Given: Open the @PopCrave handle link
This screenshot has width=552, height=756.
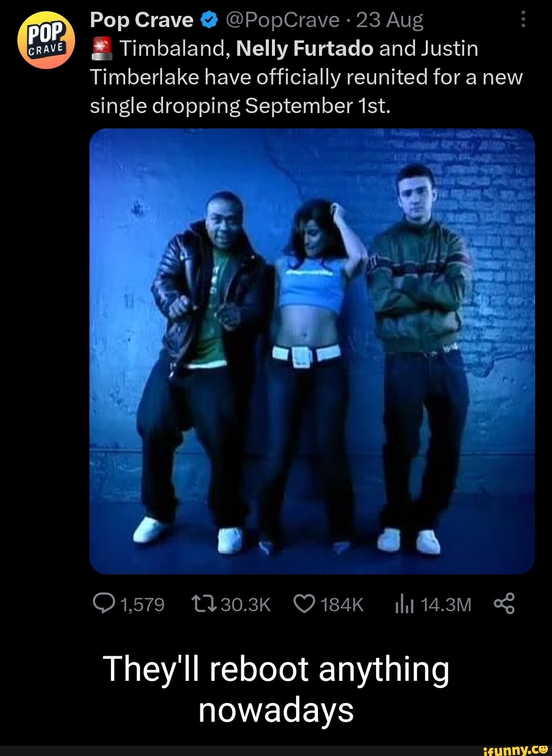Looking at the screenshot, I should [x=282, y=20].
